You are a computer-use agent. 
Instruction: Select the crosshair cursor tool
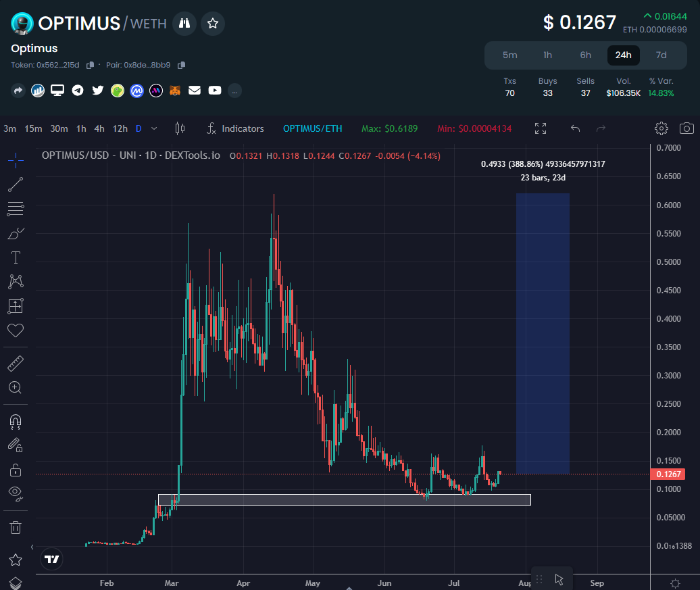coord(16,160)
